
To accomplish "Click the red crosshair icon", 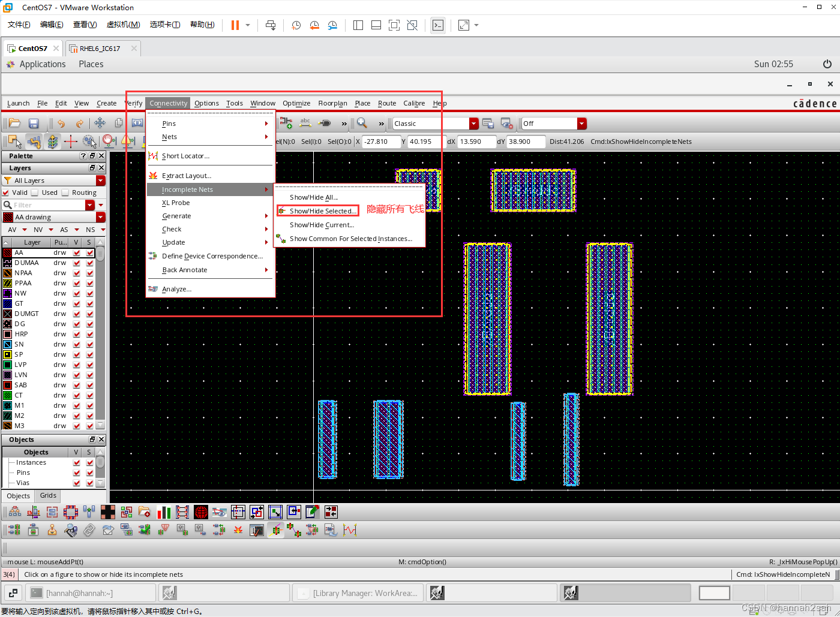I will pos(71,142).
